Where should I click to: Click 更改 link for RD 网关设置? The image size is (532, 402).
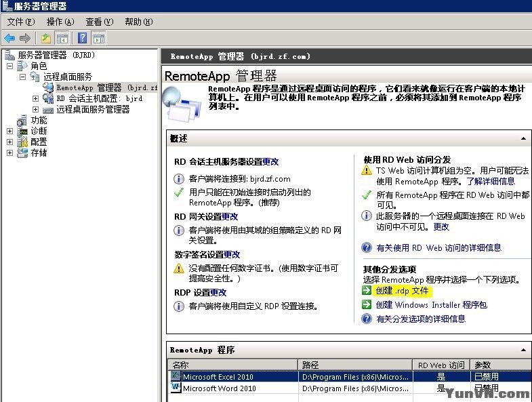(230, 216)
